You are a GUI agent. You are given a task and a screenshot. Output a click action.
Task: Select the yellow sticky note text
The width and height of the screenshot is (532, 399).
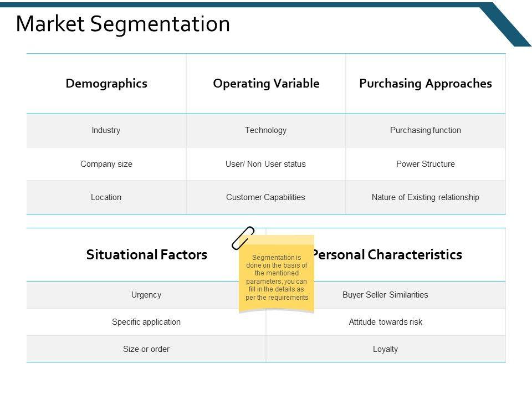coord(277,278)
